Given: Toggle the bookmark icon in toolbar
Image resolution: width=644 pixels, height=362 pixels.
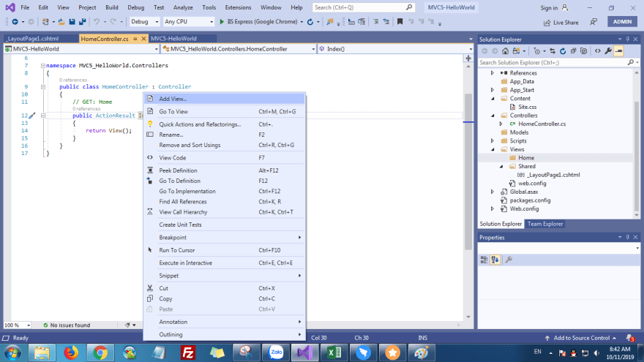Looking at the screenshot, I should click(x=400, y=22).
